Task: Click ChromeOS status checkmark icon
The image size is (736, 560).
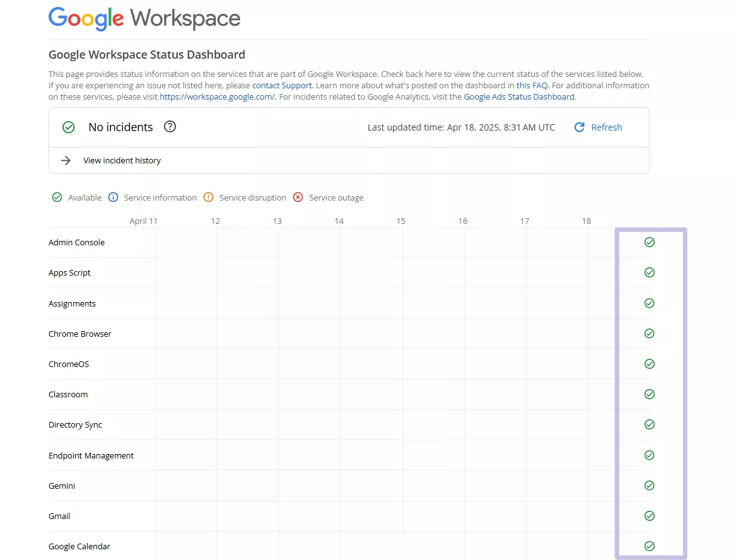Action: tap(649, 364)
